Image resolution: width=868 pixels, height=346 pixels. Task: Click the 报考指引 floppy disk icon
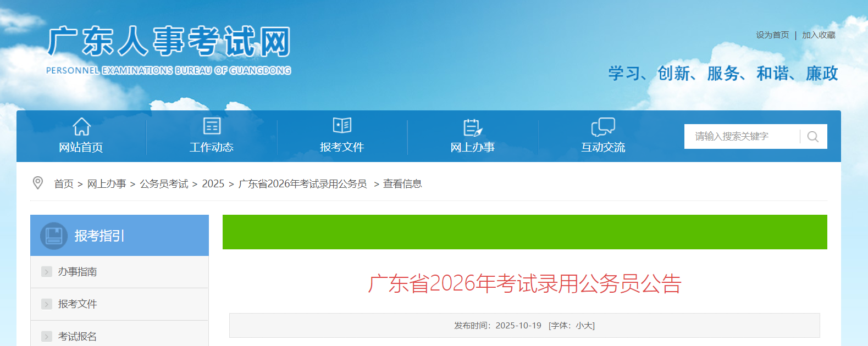coord(54,236)
